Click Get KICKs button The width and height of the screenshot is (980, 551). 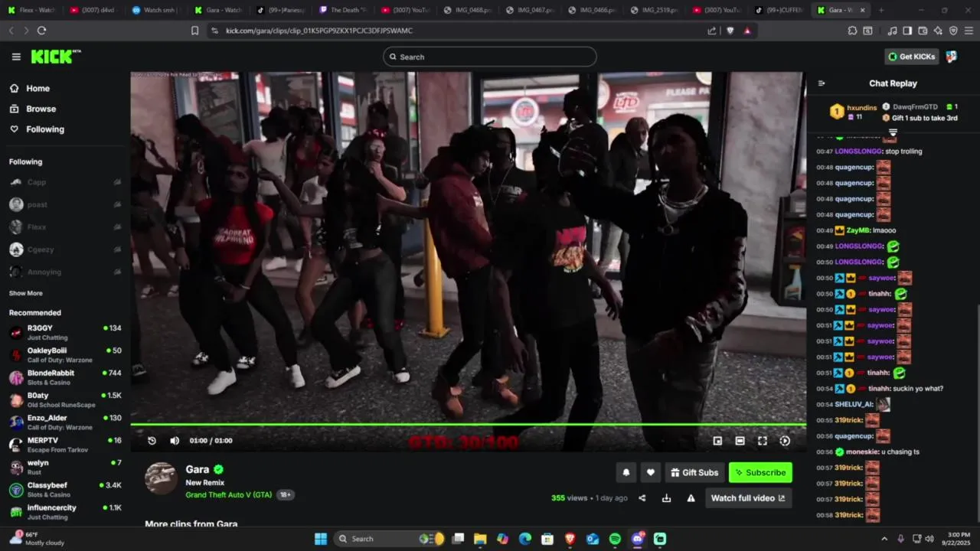point(911,57)
